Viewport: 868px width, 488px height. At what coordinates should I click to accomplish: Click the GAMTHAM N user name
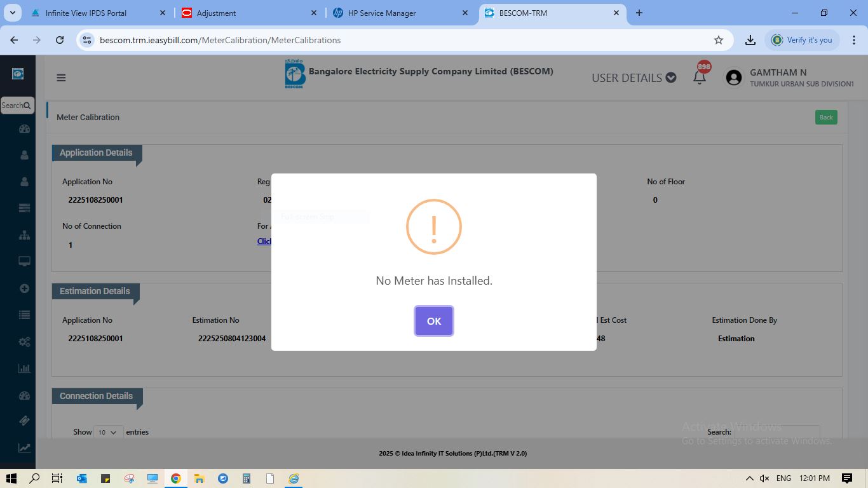[778, 72]
